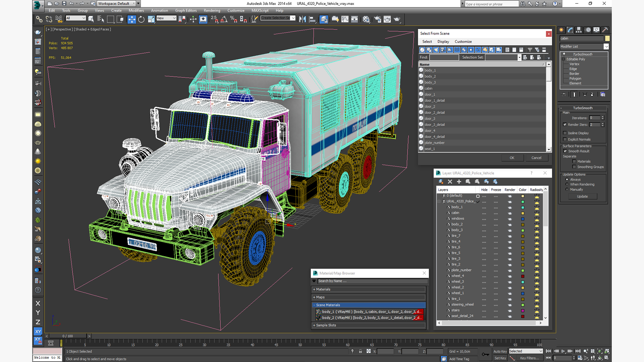The image size is (644, 362).
Task: Open Display menu in Select From Scene
Action: 443,42
